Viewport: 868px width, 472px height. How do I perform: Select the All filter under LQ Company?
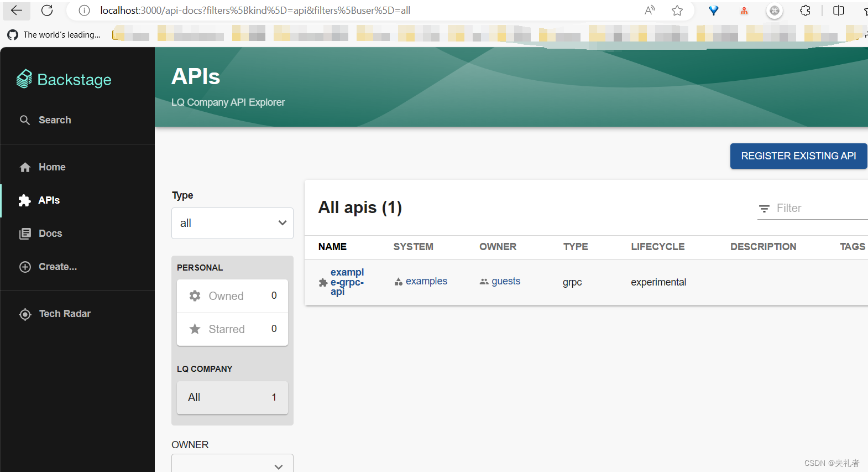(232, 397)
